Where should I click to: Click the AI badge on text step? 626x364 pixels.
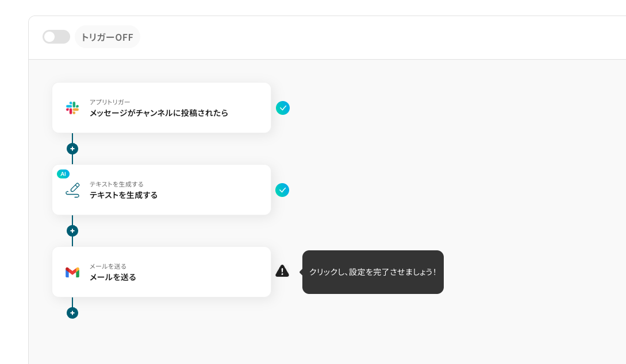coord(63,174)
